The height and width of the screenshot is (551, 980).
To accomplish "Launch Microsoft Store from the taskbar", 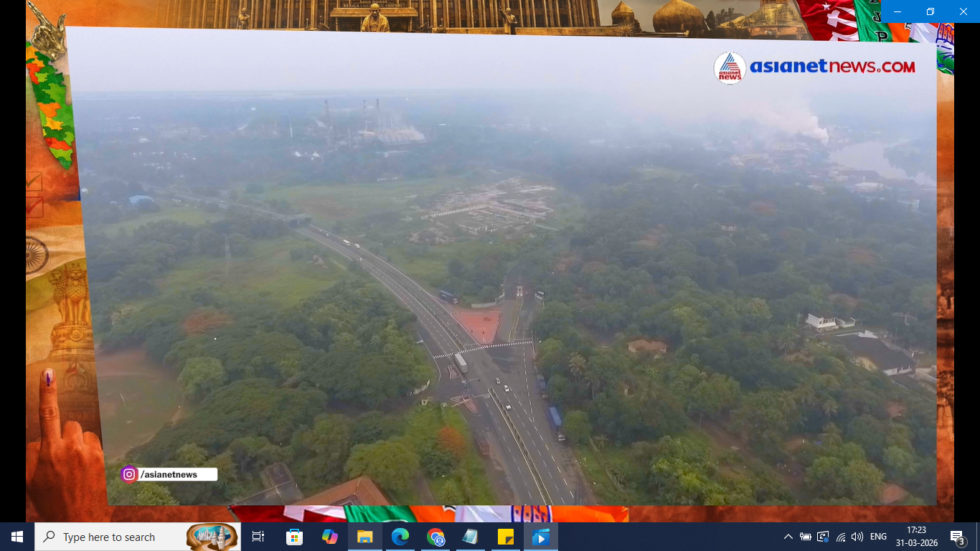I will 294,537.
